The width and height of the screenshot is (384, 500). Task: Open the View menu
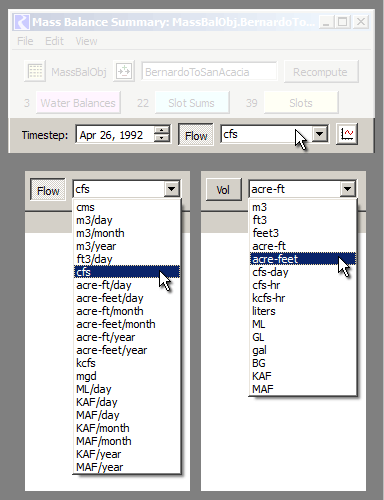pos(86,41)
